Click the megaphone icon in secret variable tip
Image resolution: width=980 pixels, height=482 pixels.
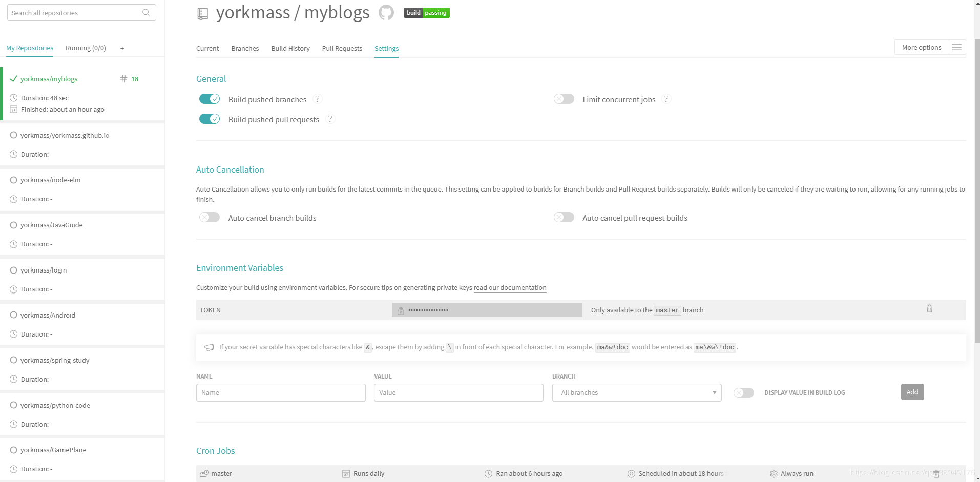[x=209, y=347]
